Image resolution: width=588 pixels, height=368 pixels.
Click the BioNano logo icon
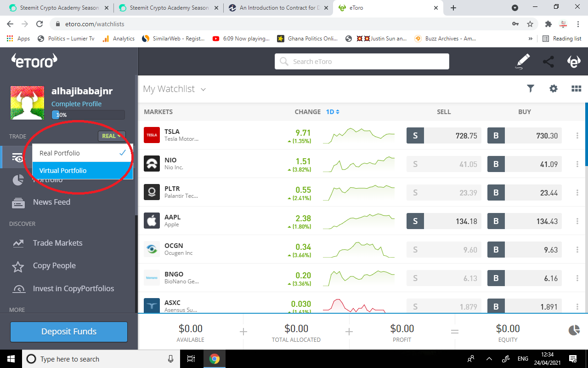[152, 278]
